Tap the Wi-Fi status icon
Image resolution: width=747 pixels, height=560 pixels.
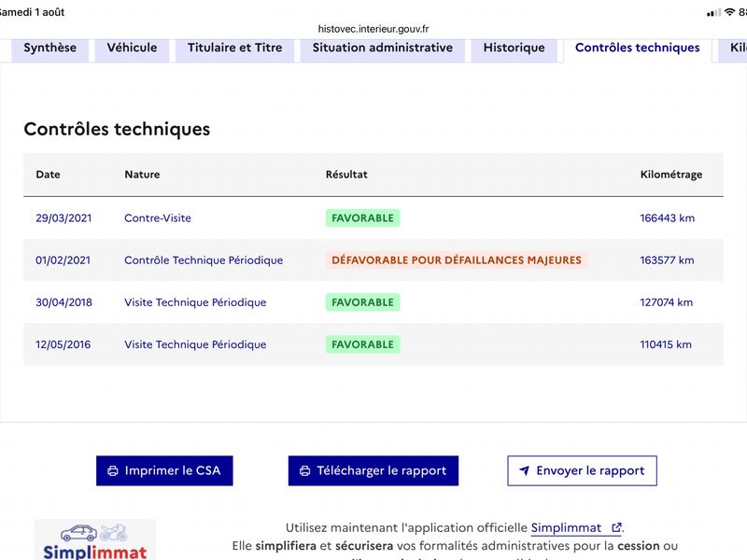(x=729, y=12)
